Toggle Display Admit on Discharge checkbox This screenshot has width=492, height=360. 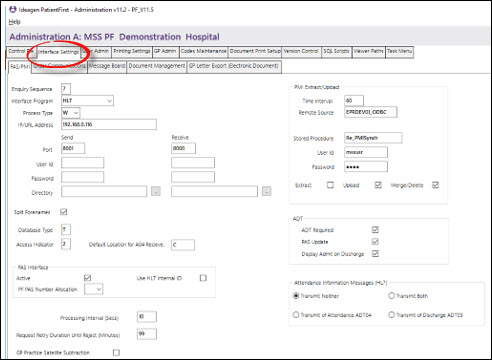click(375, 253)
